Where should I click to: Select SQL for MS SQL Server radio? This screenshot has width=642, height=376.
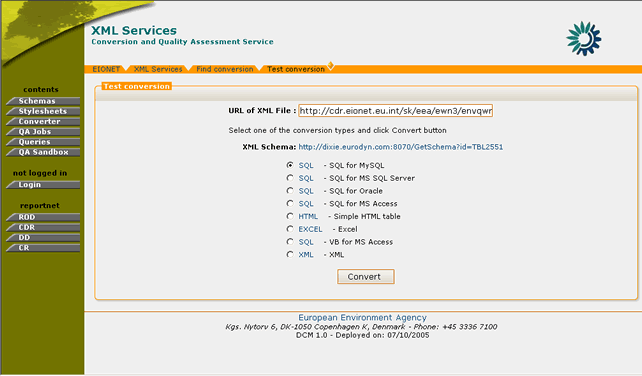(290, 178)
